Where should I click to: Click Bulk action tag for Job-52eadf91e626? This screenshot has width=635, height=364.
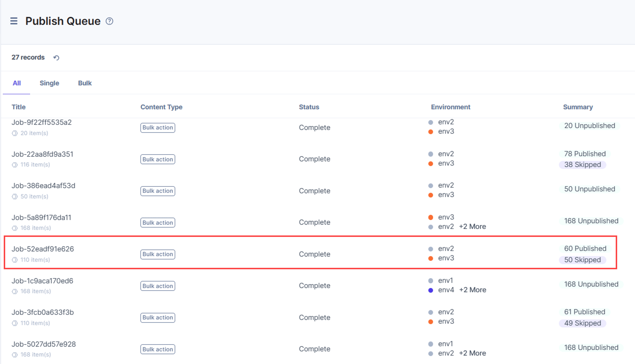click(158, 254)
